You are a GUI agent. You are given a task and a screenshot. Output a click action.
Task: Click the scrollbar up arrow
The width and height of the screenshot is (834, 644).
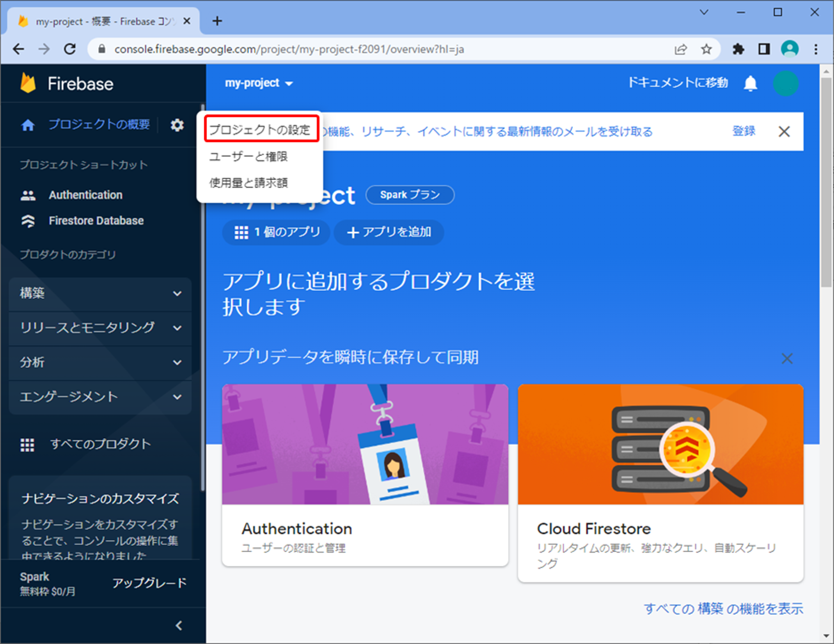tap(826, 71)
